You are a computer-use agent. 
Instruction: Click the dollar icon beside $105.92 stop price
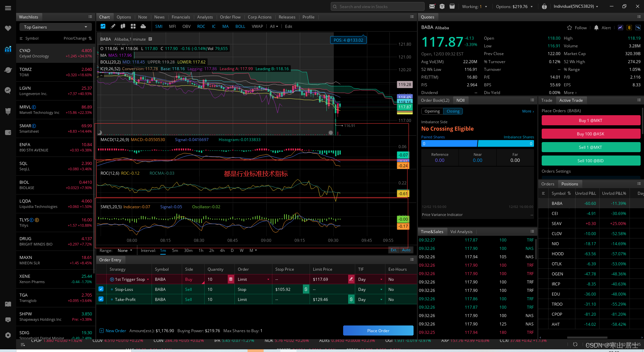pos(306,289)
